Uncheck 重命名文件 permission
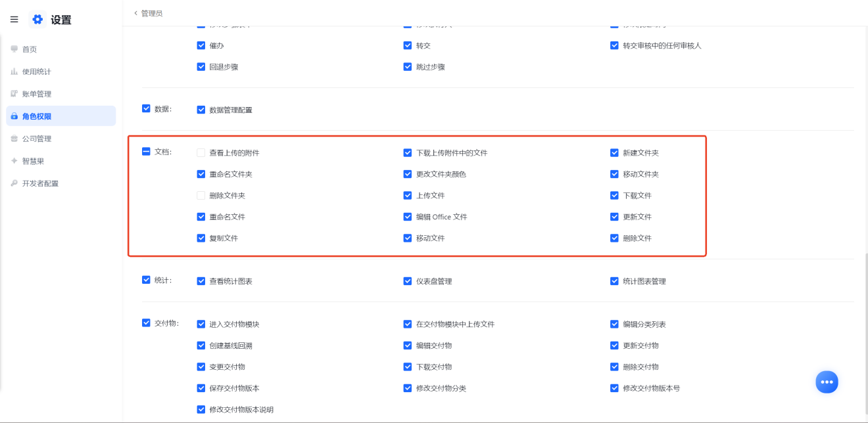 pyautogui.click(x=201, y=217)
